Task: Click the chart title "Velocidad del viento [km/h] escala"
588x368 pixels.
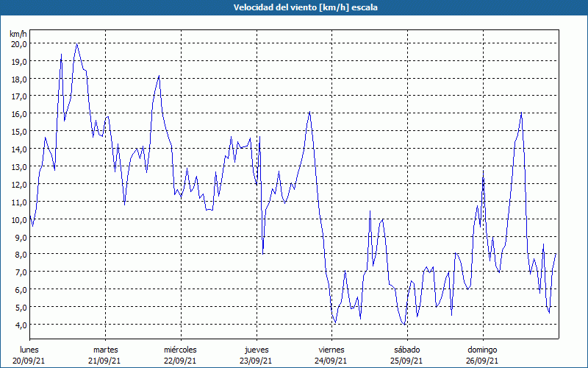Action: click(305, 7)
